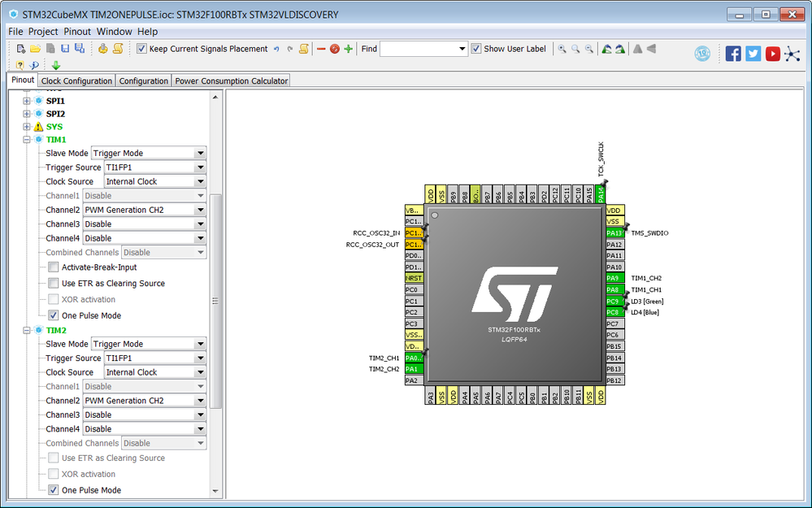Viewport: 812px width, 508px height.
Task: Click the New Project toolbar icon
Action: coord(20,49)
